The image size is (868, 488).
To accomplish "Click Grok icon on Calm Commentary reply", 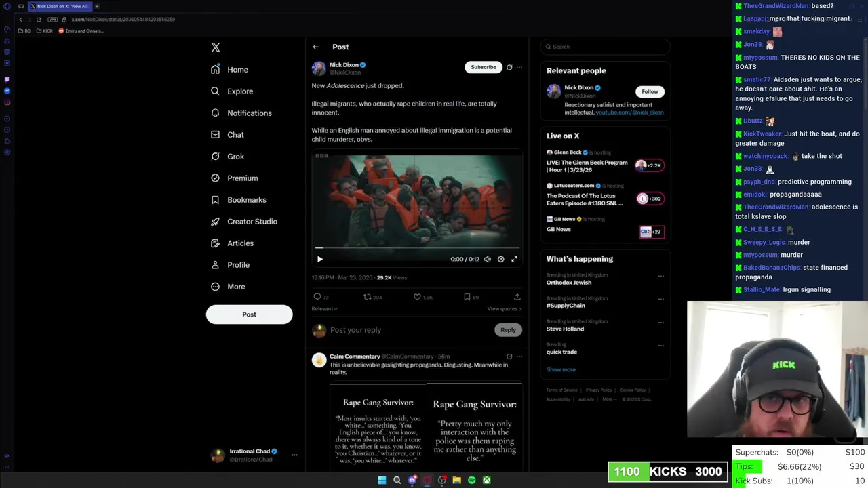I will point(509,357).
